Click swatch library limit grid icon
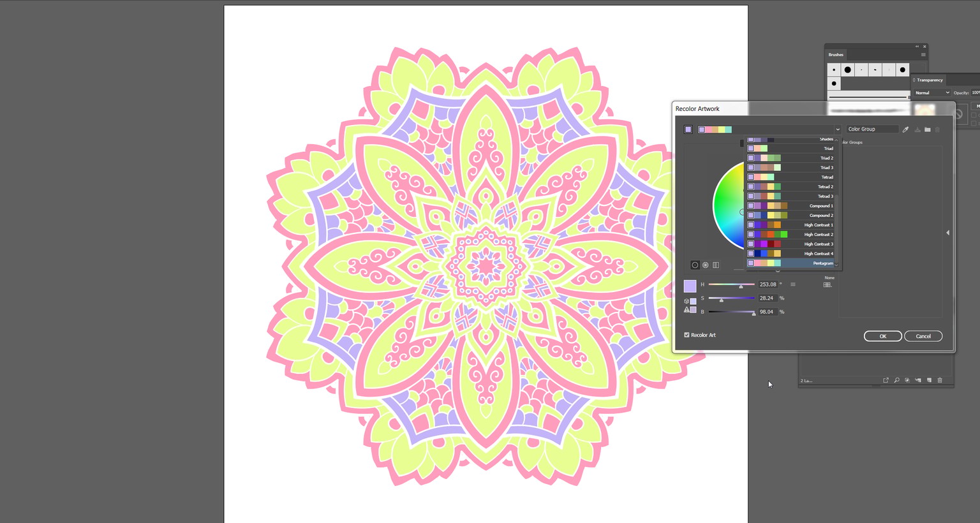This screenshot has height=523, width=980. coord(828,284)
